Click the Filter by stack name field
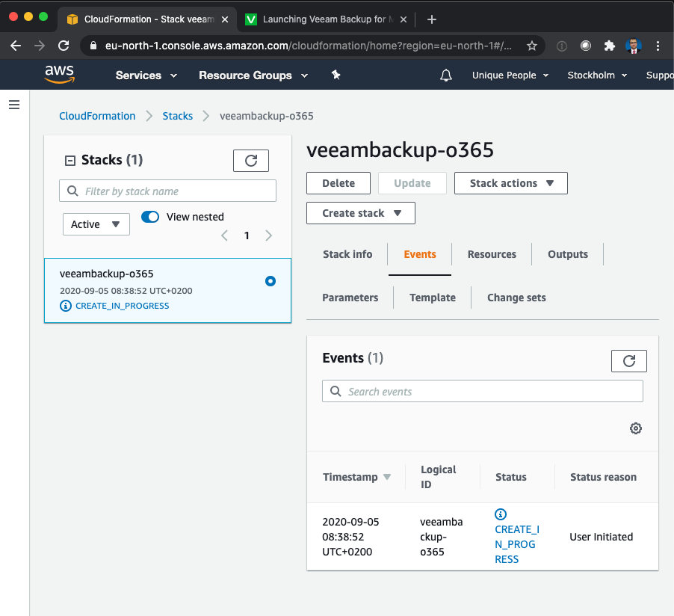 pyautogui.click(x=167, y=191)
